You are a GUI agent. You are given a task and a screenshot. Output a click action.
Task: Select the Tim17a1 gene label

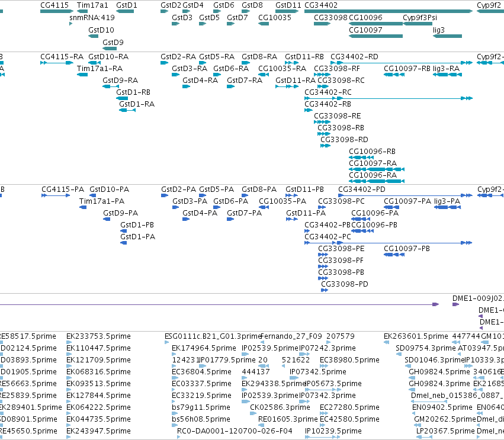92,5
